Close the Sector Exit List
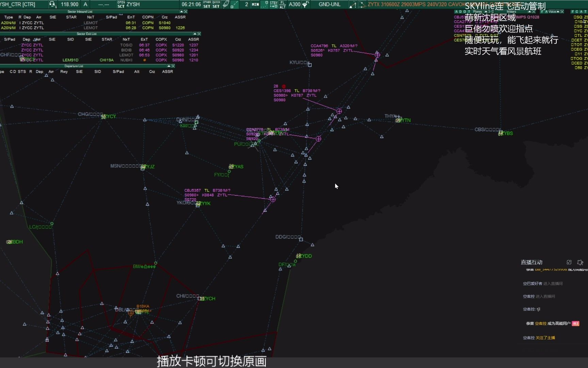The image size is (588, 368). (x=199, y=34)
